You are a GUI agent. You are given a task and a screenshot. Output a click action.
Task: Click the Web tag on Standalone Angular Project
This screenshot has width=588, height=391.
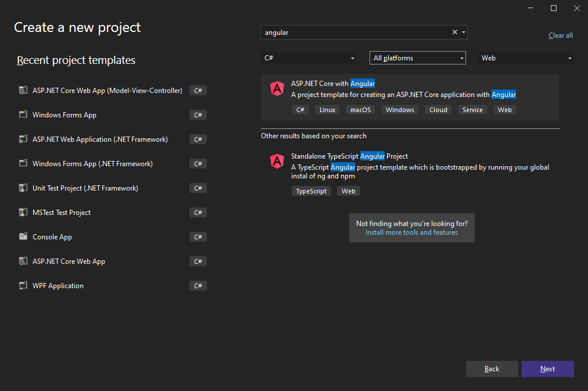349,191
